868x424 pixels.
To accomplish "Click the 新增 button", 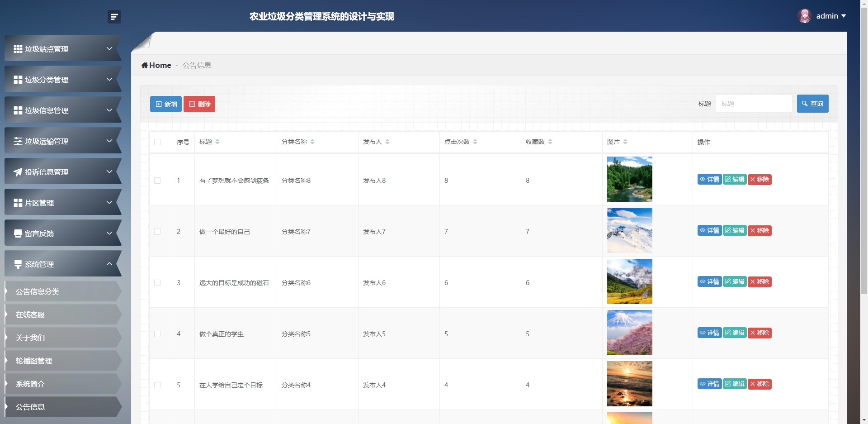I will (x=165, y=104).
